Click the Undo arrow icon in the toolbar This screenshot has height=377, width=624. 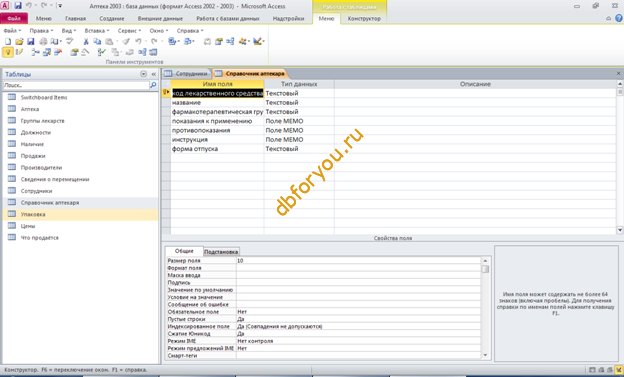(x=138, y=41)
